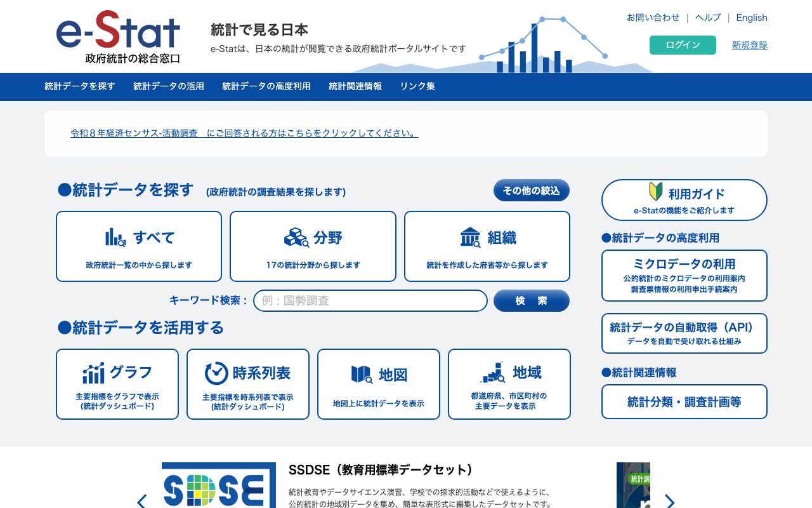The width and height of the screenshot is (812, 508).
Task: Select the すべて bar chart icon
Action: coord(115,236)
